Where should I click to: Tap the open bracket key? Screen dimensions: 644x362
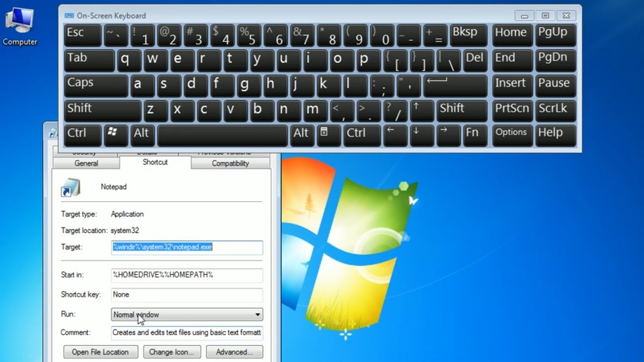point(395,60)
